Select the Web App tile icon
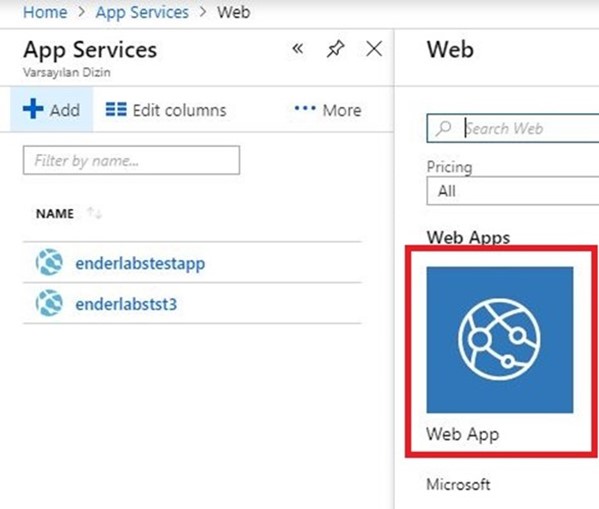 [500, 340]
